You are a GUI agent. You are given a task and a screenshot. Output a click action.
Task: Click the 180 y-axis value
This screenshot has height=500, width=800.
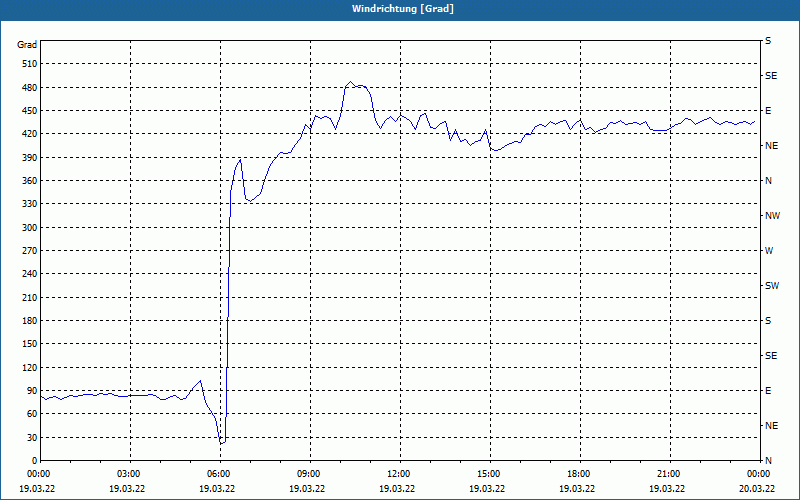click(x=30, y=321)
